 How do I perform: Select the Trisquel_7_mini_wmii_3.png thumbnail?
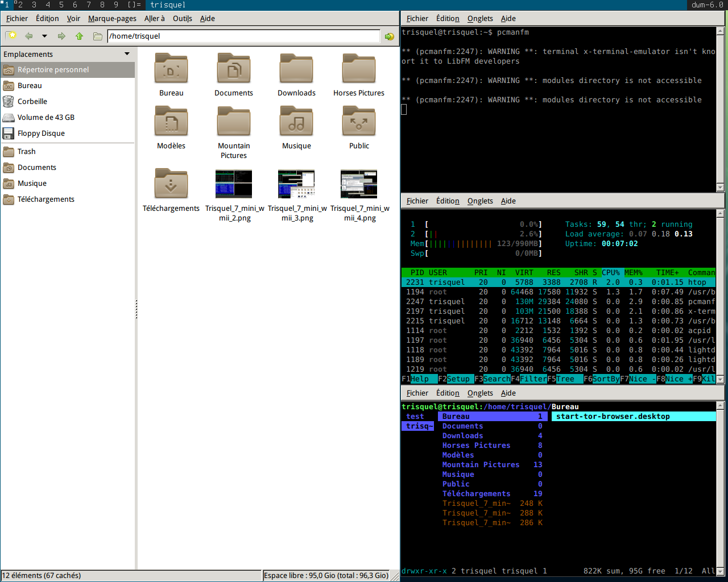pos(296,184)
